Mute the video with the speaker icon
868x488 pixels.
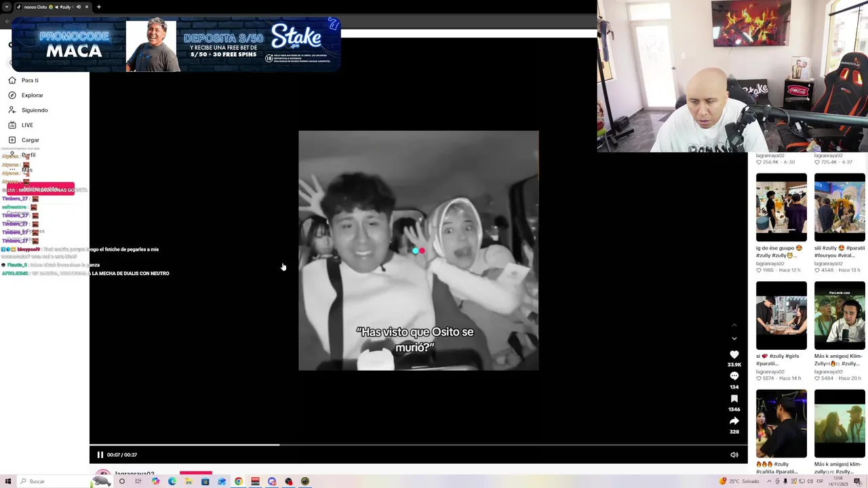[x=734, y=455]
